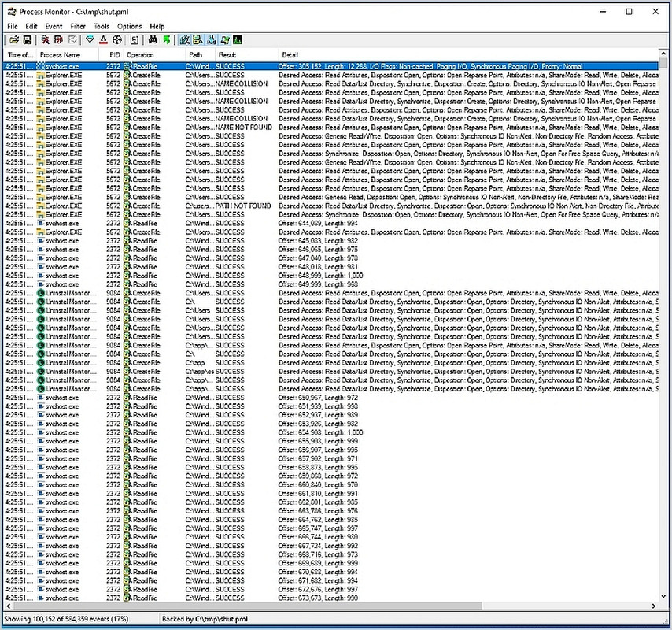This screenshot has width=672, height=630.
Task: Click the Save toolbar icon
Action: pyautogui.click(x=27, y=40)
